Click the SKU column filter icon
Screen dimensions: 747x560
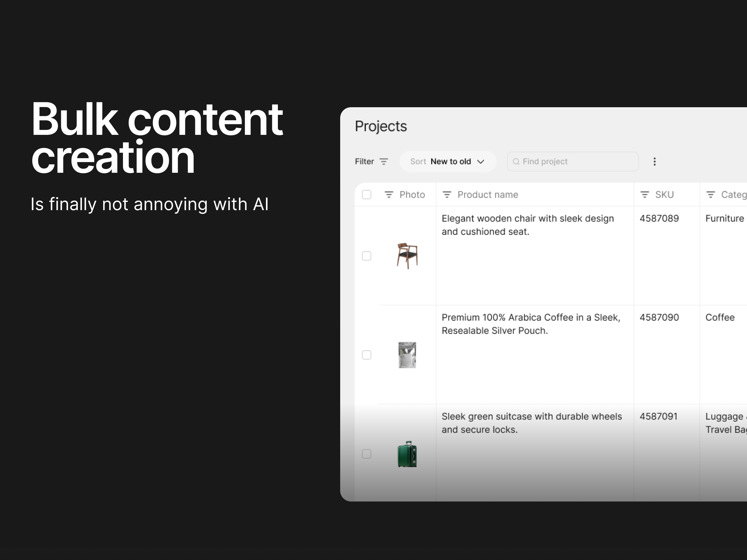644,194
